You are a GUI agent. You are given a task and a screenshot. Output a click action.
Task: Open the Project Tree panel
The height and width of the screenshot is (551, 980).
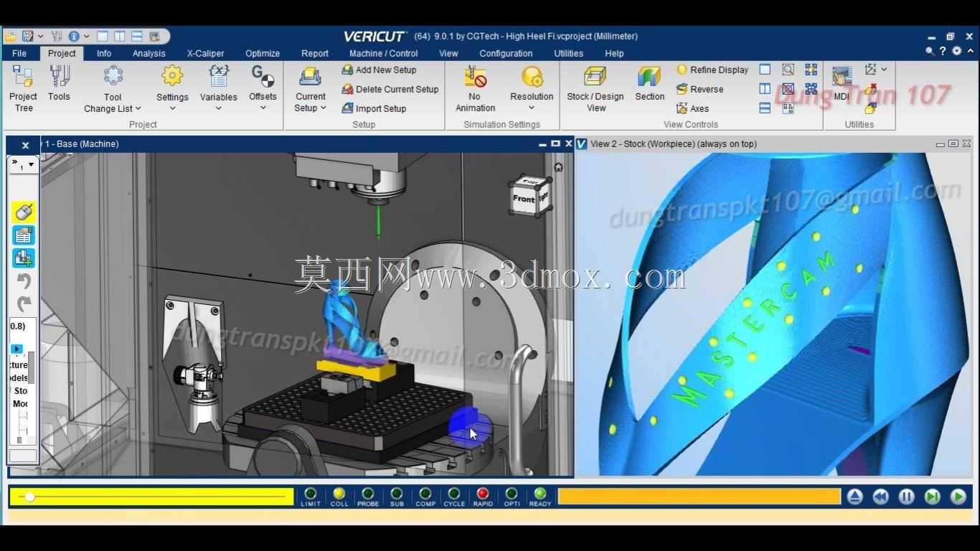(x=23, y=88)
